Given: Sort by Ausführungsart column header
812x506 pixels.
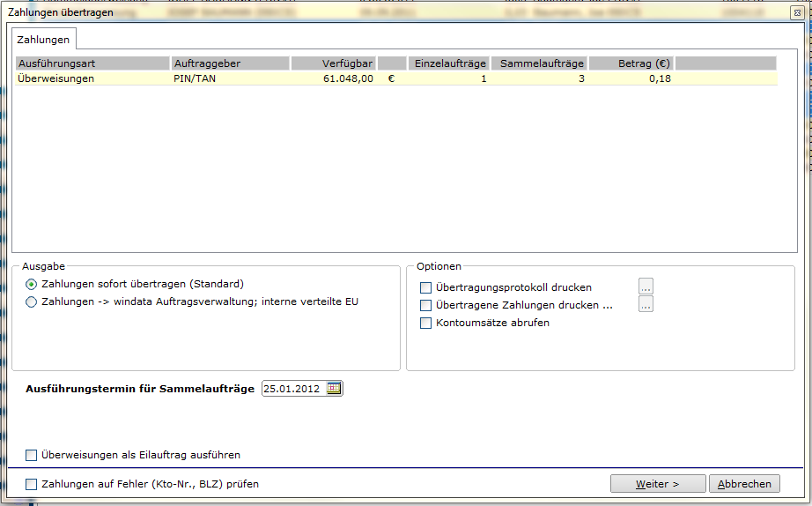Looking at the screenshot, I should click(92, 63).
